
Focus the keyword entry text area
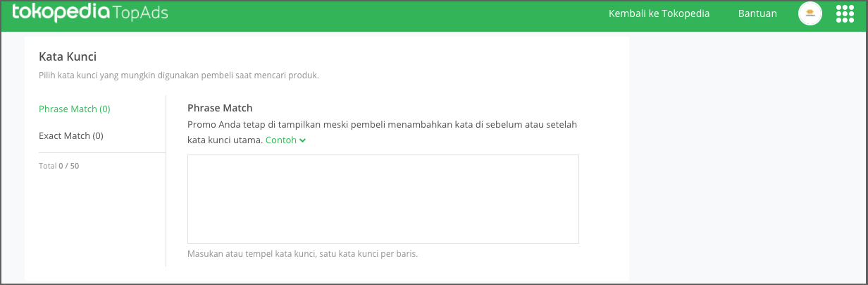pos(383,200)
